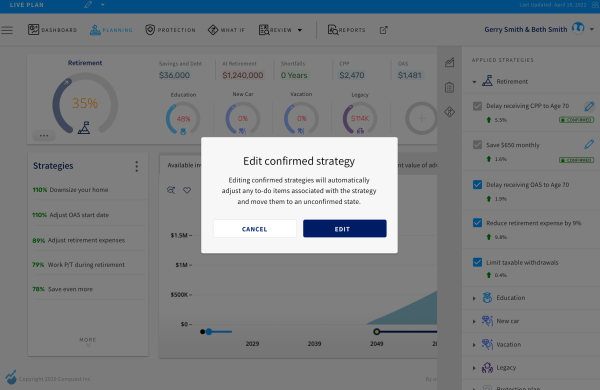Click the pencil edit icon beside Live Plan
The width and height of the screenshot is (600, 390).
88,5
